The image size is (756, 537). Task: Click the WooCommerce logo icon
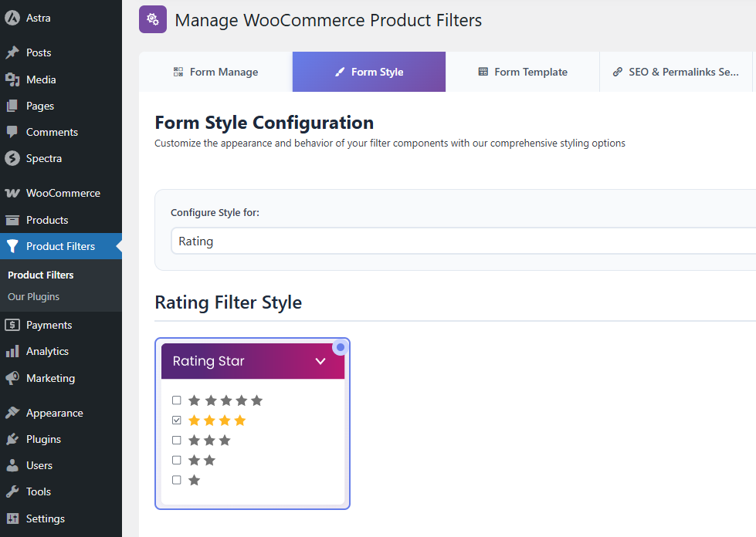(12, 193)
